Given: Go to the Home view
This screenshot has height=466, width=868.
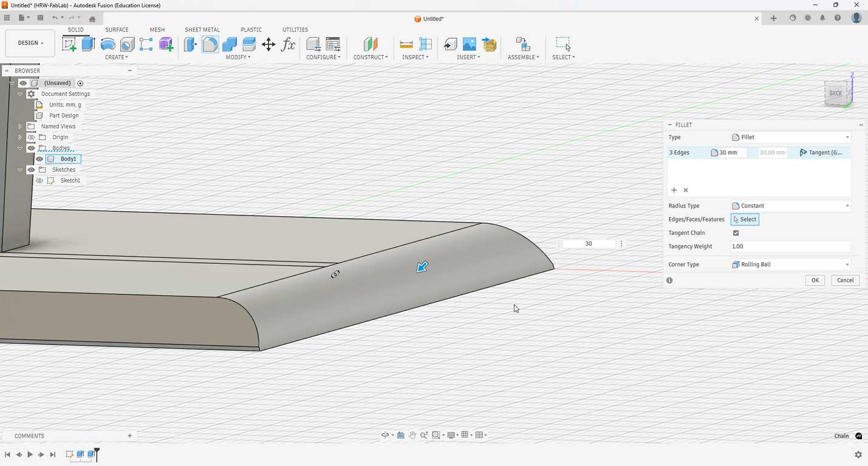Looking at the screenshot, I should [x=92, y=19].
